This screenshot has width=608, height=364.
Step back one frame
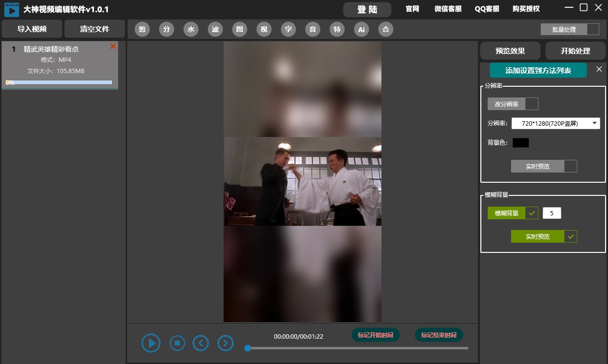201,343
